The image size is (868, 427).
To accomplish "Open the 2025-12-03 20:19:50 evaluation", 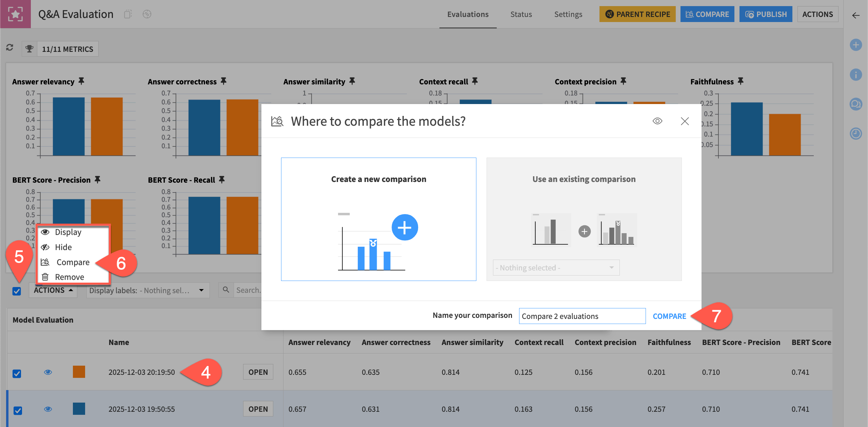I will [x=258, y=372].
